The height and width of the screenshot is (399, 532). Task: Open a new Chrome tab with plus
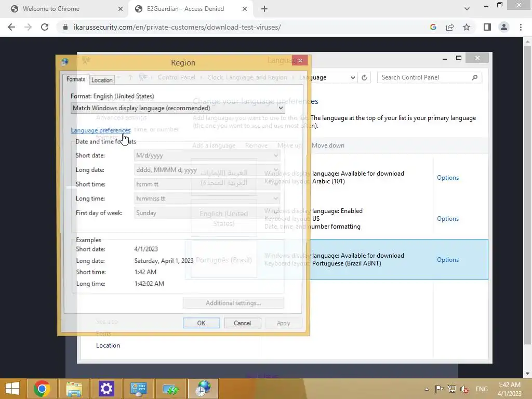click(264, 9)
